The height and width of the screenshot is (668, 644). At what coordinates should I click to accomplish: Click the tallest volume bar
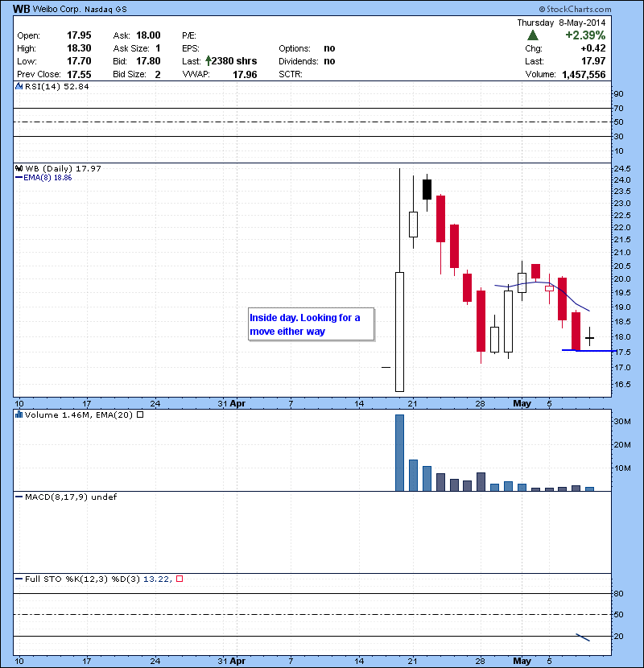pos(399,453)
